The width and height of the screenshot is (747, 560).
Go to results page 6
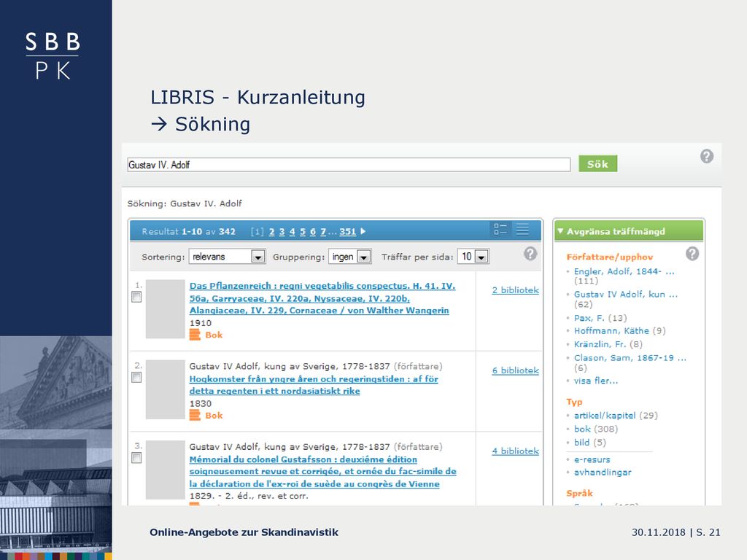[x=313, y=232]
